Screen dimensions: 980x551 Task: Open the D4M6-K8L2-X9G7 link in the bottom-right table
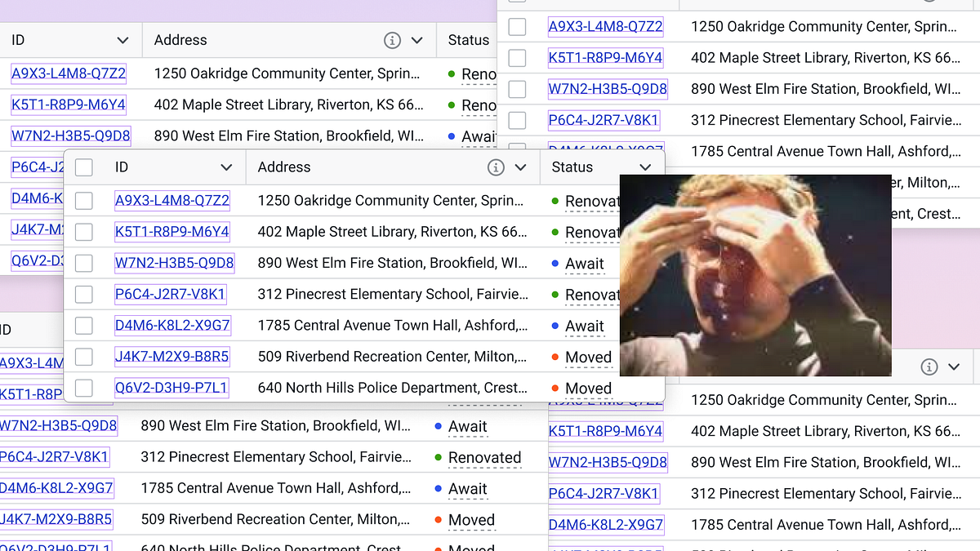(x=605, y=525)
